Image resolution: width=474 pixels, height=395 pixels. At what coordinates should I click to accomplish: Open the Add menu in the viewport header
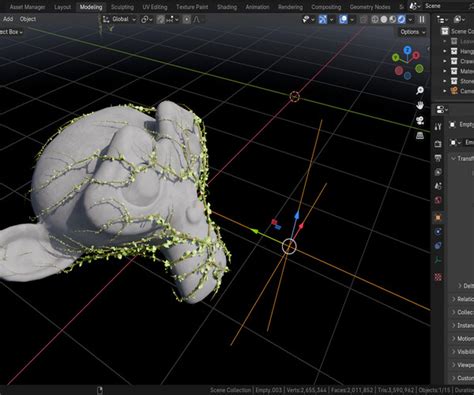[x=8, y=19]
